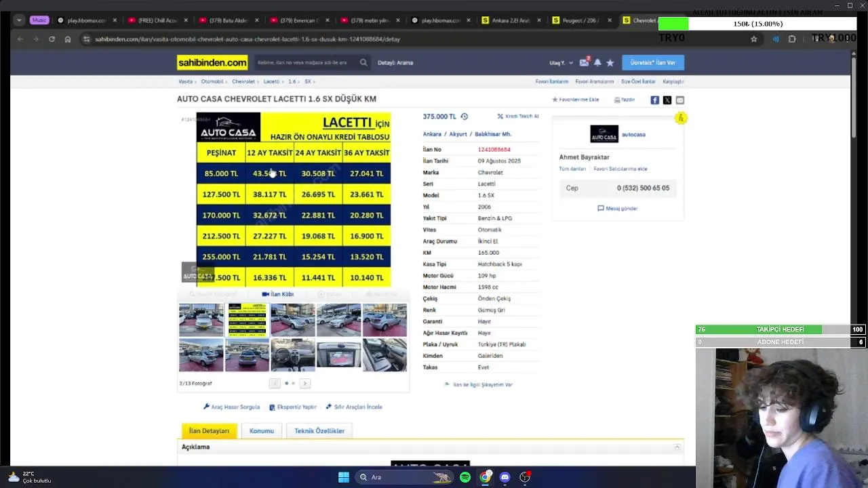Collapse the Açıklama section arrow

pos(676,447)
